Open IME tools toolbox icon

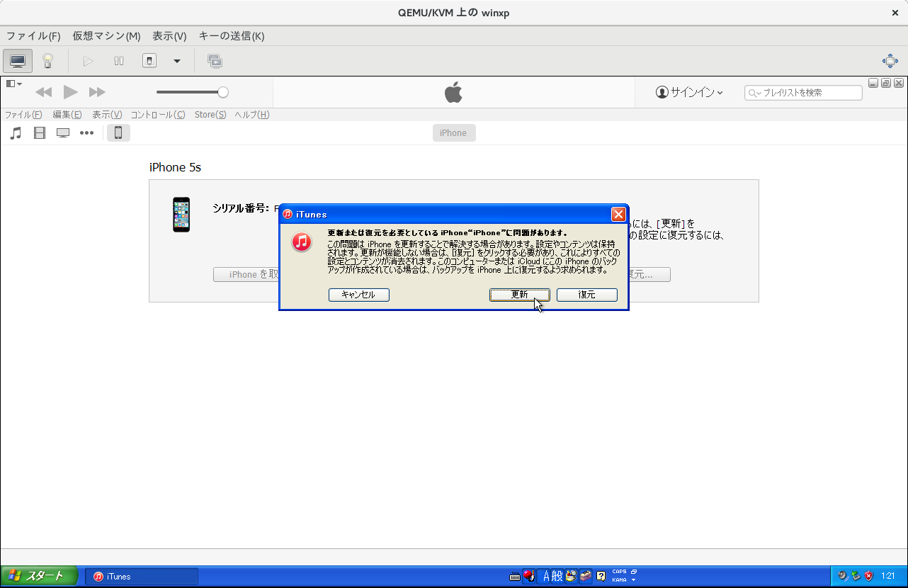tap(586, 577)
